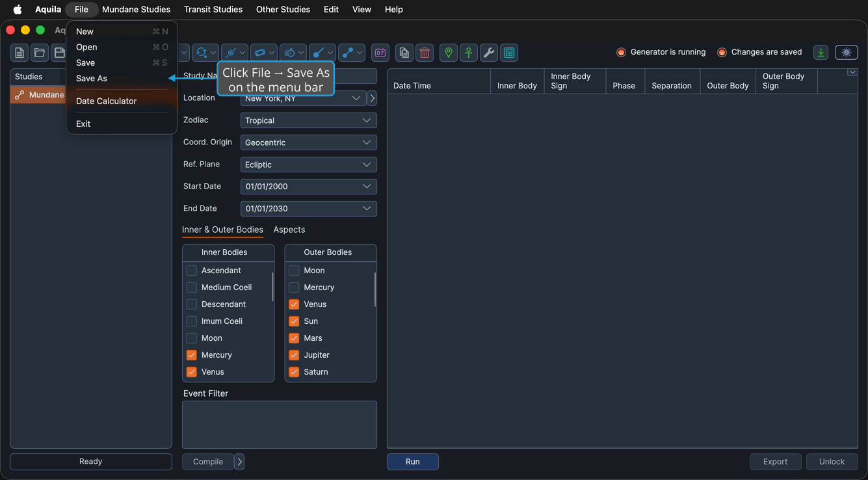This screenshot has width=868, height=480.
Task: Open the End Date 01/01/2030 picker
Action: [309, 209]
